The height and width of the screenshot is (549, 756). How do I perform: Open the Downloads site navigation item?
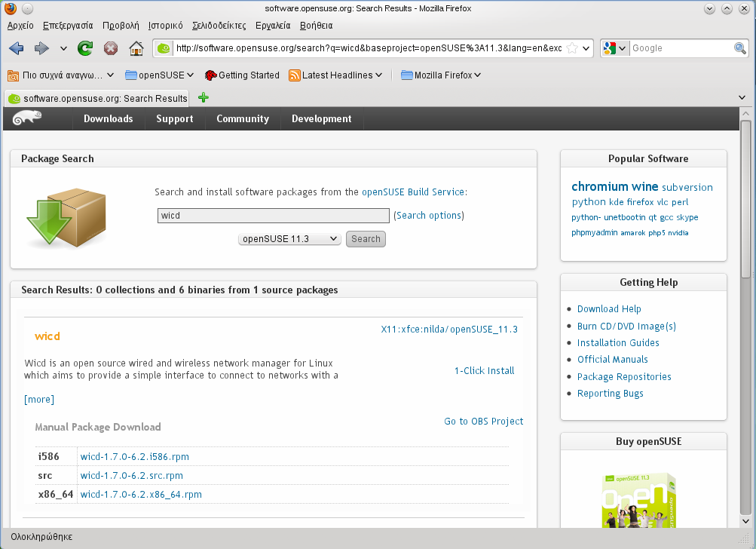click(x=108, y=118)
